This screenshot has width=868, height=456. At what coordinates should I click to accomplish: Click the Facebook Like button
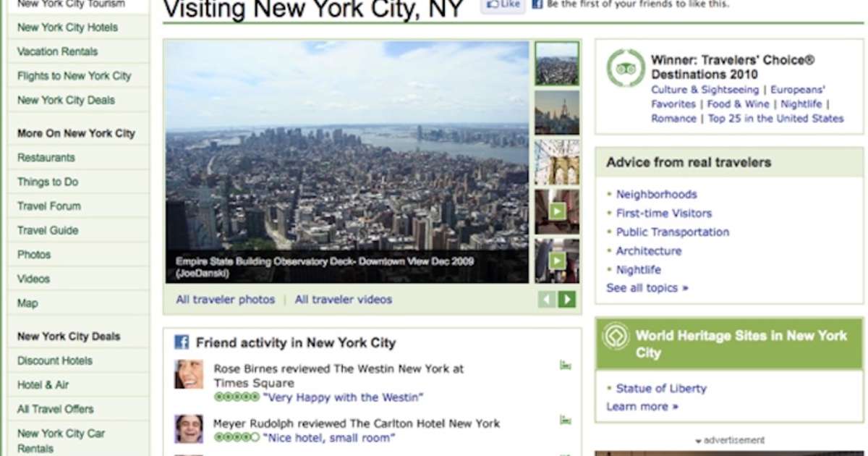(x=503, y=4)
